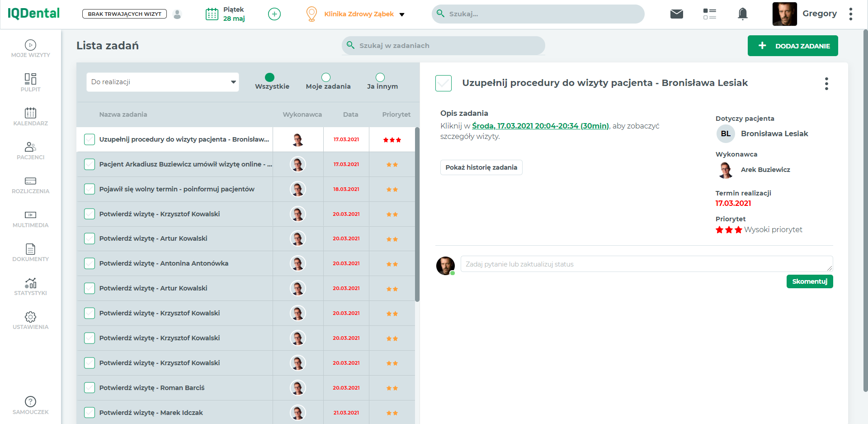Open Statystyki chart icon

coord(30,283)
